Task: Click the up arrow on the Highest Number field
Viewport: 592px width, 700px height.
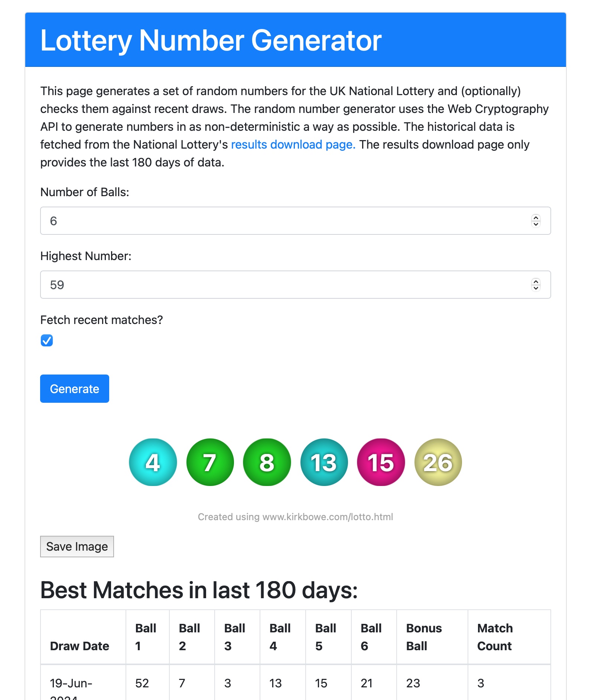Action: [536, 282]
